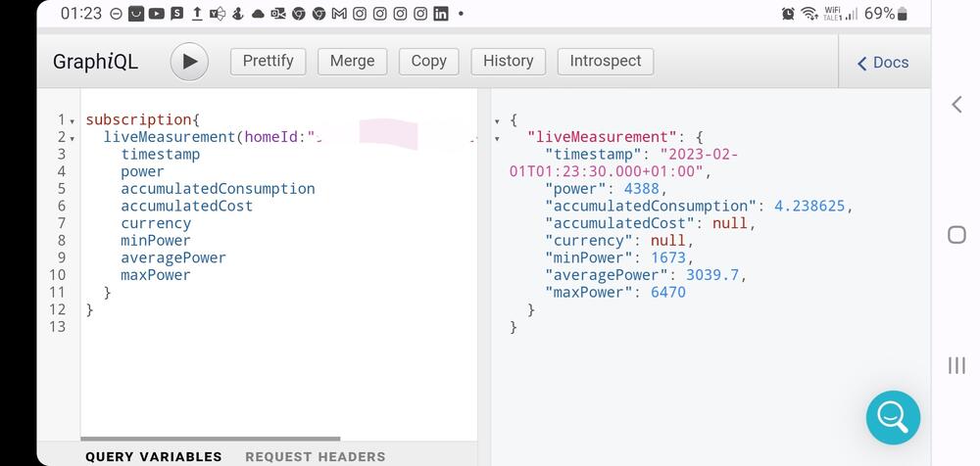The width and height of the screenshot is (980, 466).
Task: Click the status bar clock showing 01:23
Action: tap(81, 14)
